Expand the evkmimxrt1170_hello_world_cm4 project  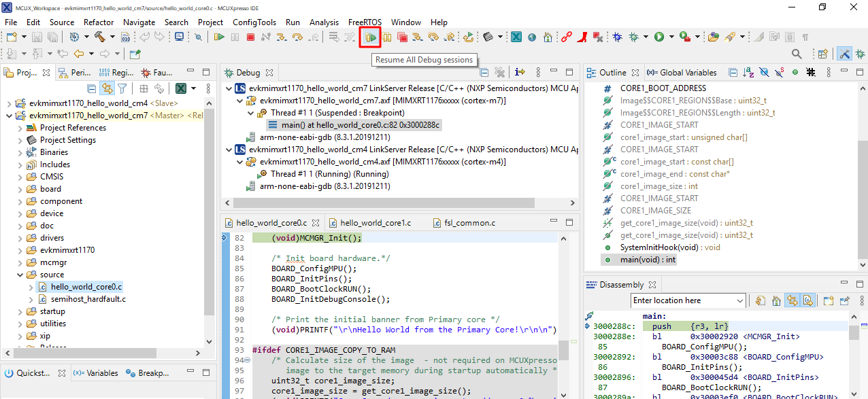coord(10,103)
